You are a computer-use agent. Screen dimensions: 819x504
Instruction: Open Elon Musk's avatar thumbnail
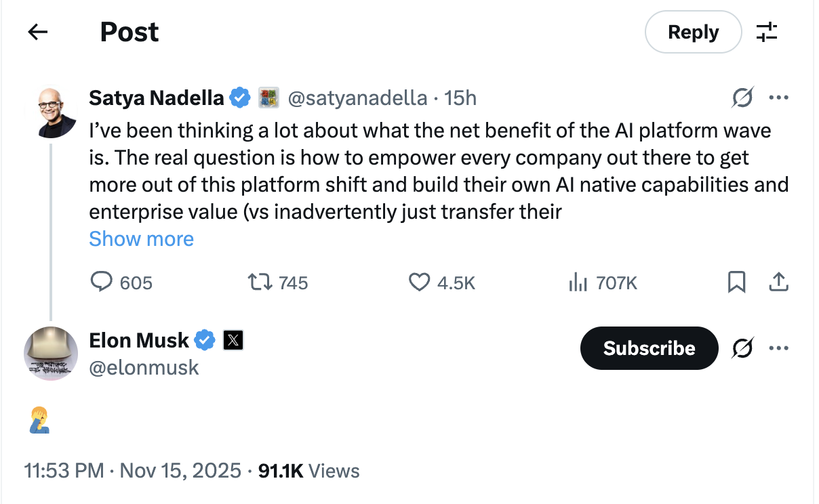click(x=52, y=354)
